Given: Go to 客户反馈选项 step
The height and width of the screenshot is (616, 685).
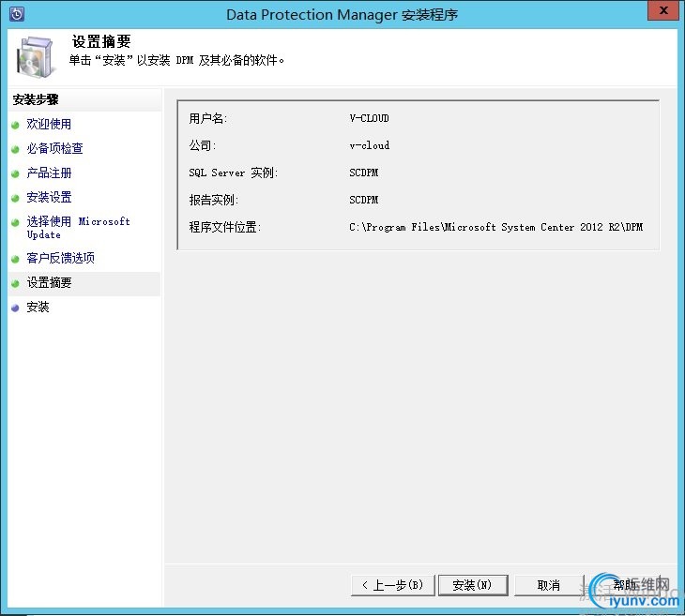Looking at the screenshot, I should pos(60,258).
